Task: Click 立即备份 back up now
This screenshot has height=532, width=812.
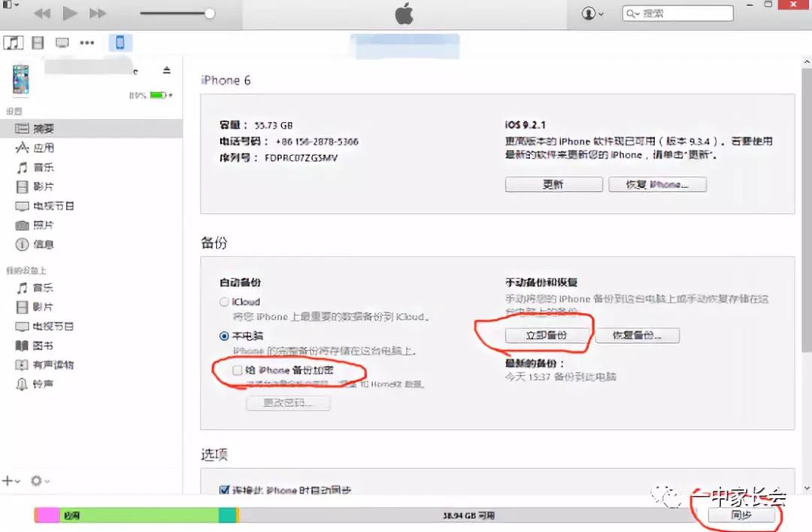Action: [547, 336]
